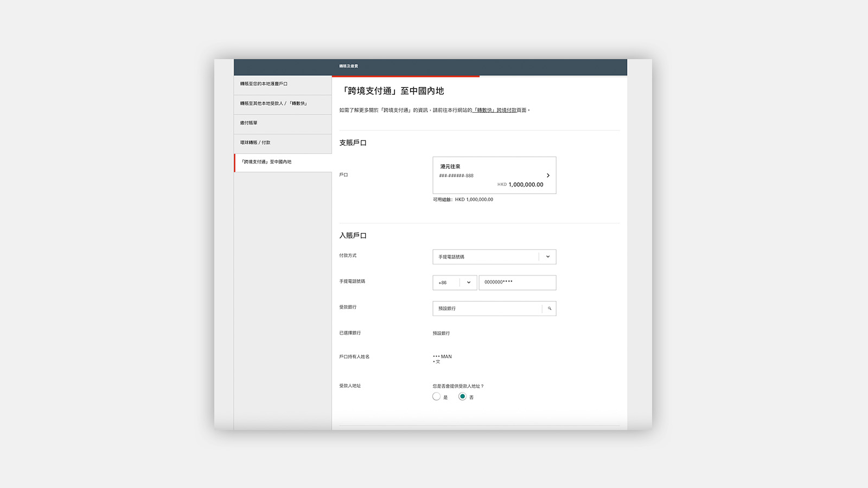Select the 否 radio button for recipient address
This screenshot has height=488, width=868.
462,396
